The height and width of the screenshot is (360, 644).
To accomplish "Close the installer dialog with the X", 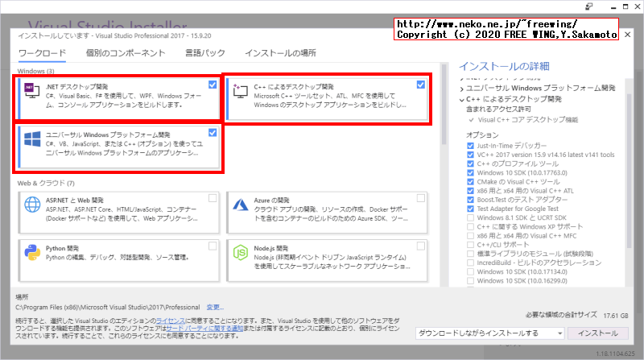I will tap(627, 35).
